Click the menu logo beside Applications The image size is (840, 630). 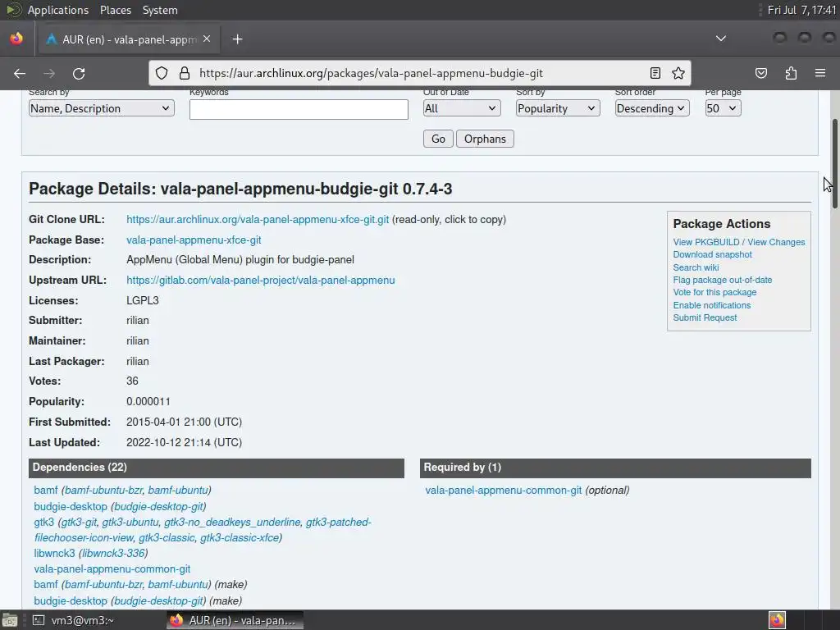tap(13, 10)
